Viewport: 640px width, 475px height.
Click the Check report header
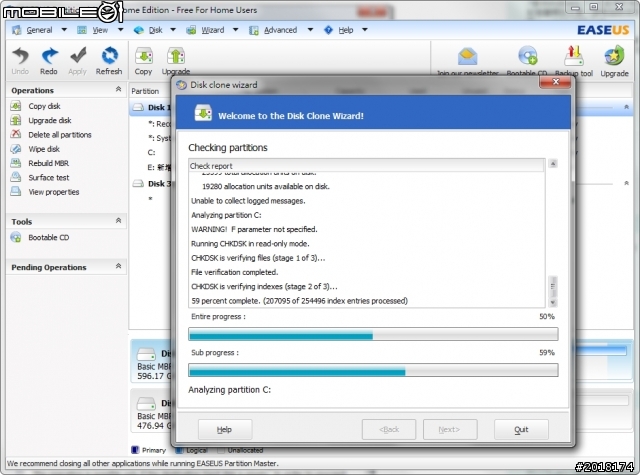(x=367, y=166)
